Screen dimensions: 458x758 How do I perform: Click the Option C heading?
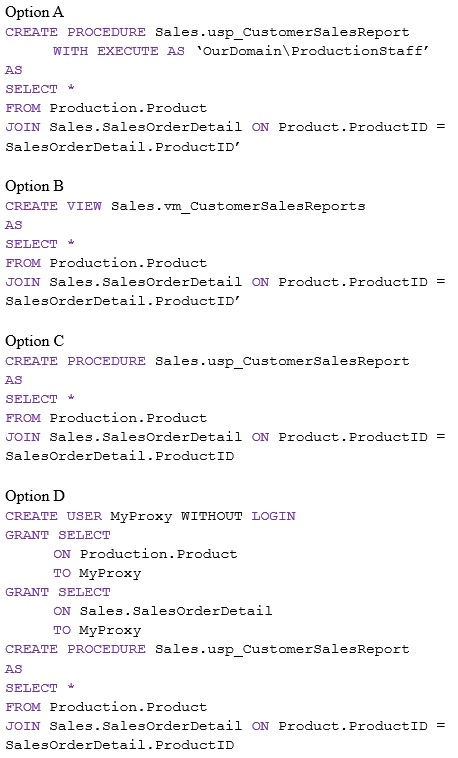coord(34,341)
